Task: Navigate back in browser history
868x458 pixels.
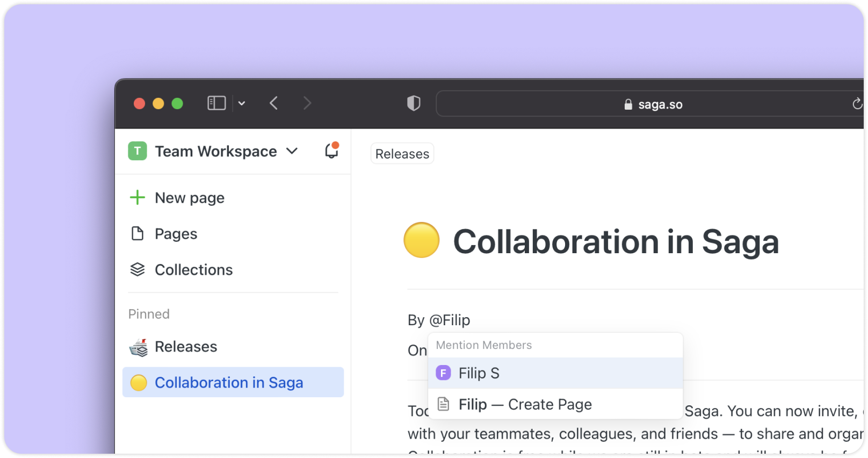Action: click(274, 103)
